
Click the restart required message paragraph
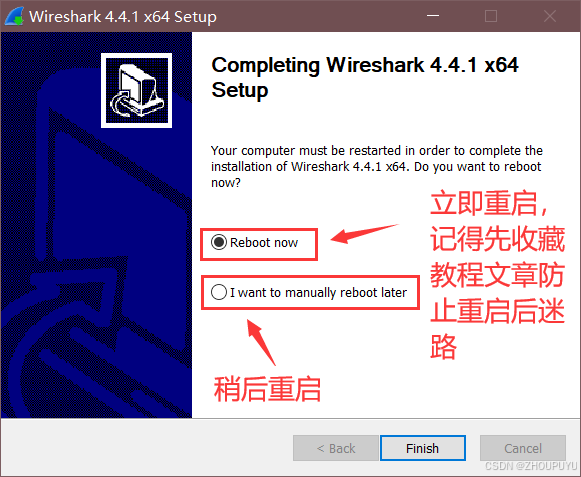tap(377, 166)
